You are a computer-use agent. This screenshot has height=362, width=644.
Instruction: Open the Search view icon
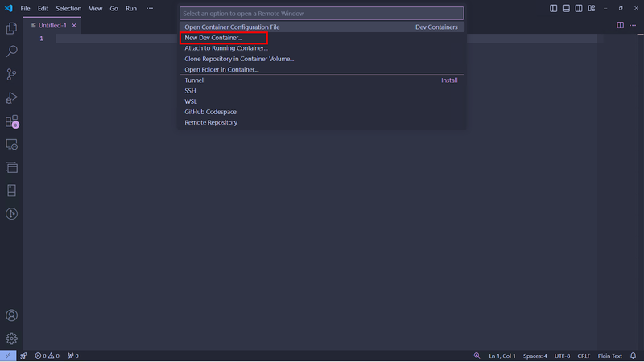coord(11,51)
